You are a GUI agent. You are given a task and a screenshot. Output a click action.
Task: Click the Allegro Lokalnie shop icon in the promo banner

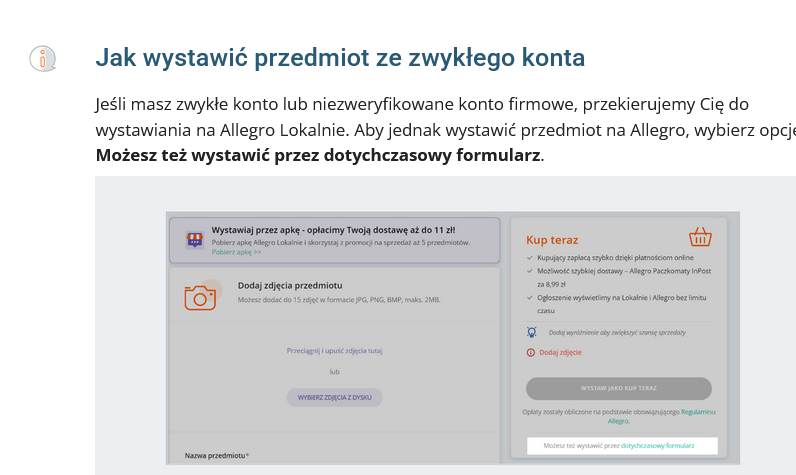click(195, 240)
